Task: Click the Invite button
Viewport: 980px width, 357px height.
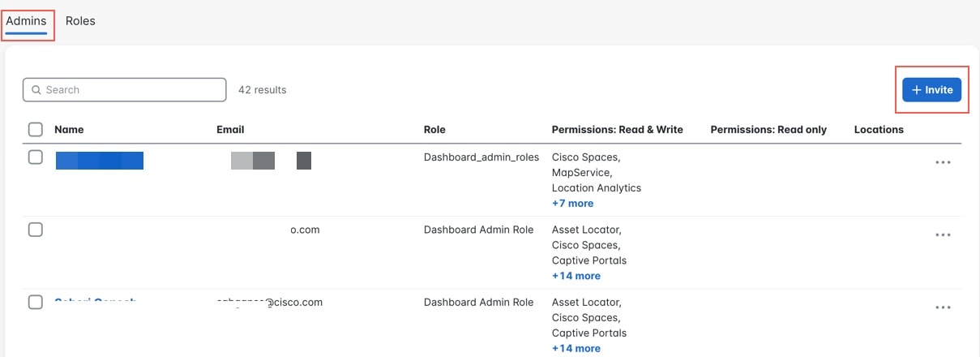Action: (931, 90)
